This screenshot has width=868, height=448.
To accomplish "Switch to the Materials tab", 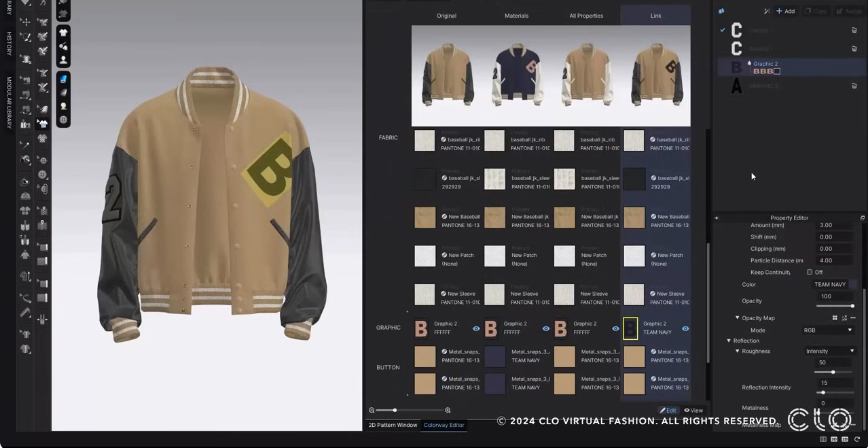I will point(516,15).
